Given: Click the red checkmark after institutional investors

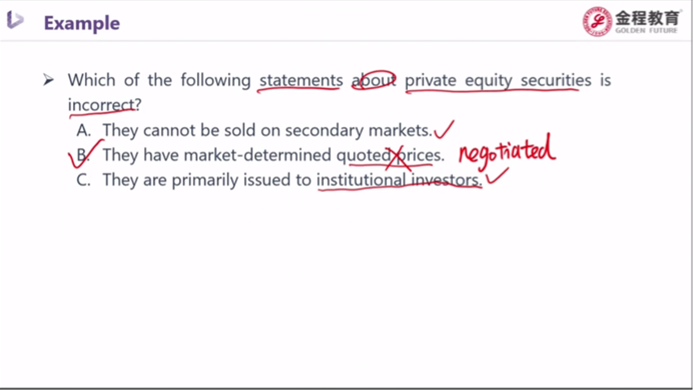Looking at the screenshot, I should (497, 176).
